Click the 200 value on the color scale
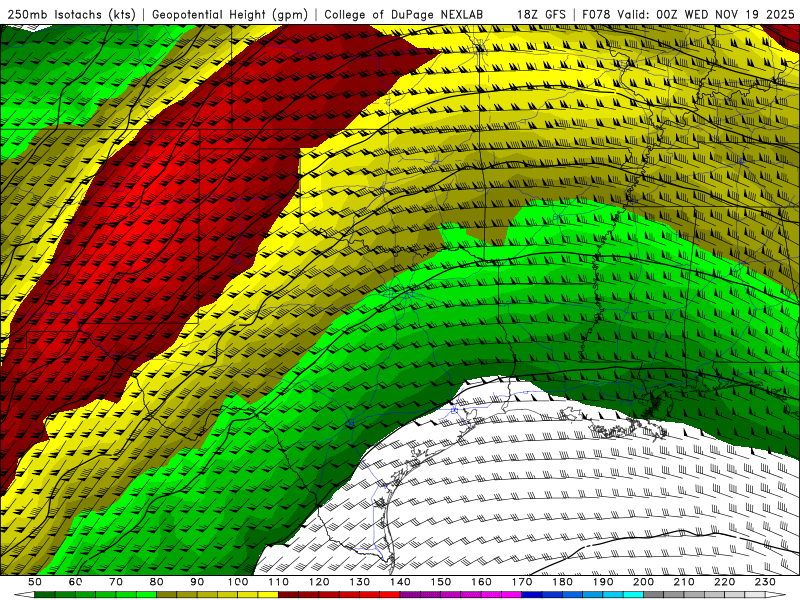The width and height of the screenshot is (800, 600). pos(643,582)
